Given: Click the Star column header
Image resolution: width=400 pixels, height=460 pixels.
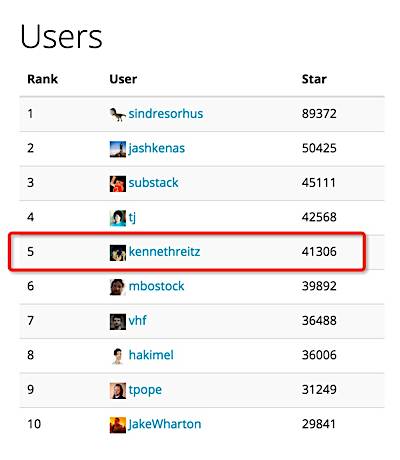Looking at the screenshot, I should pos(314,79).
